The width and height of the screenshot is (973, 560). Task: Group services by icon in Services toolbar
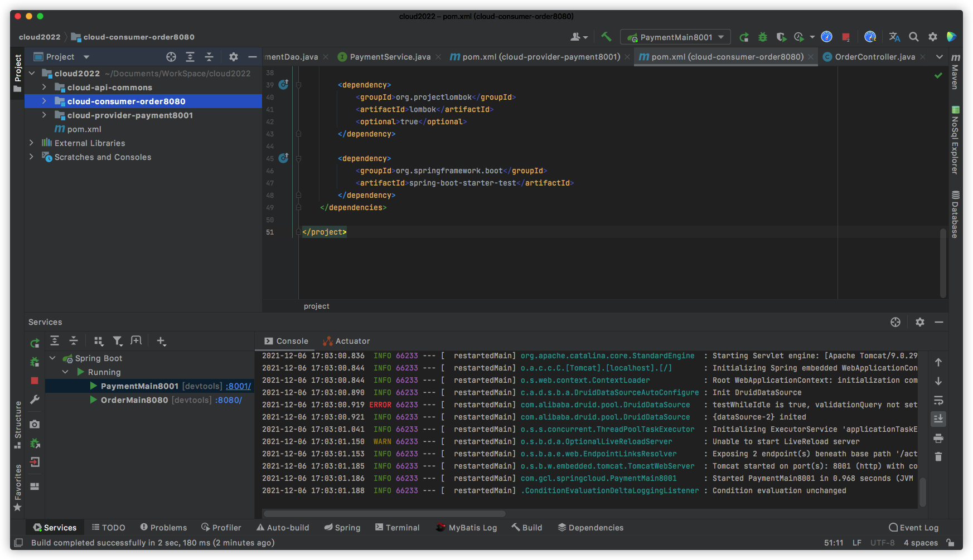[99, 341]
